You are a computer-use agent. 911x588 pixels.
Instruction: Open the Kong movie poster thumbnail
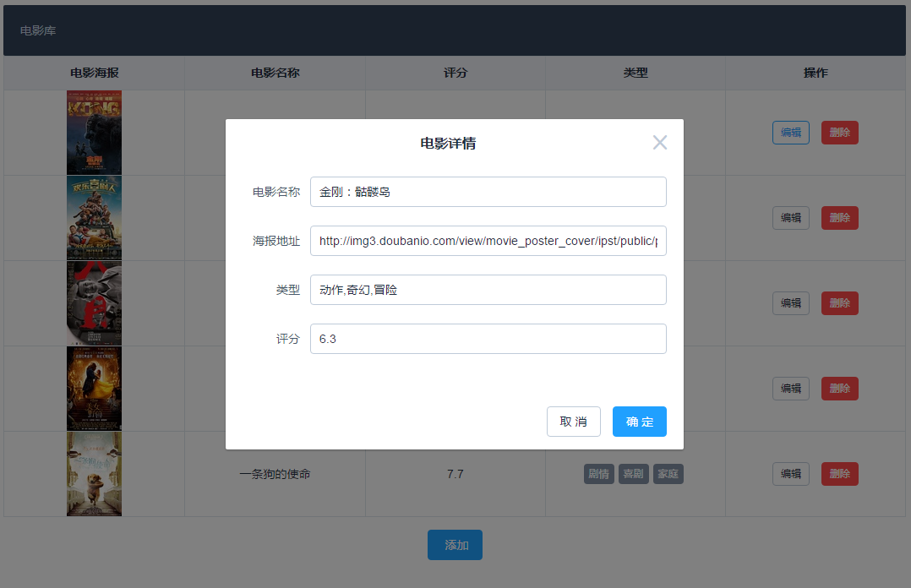[x=94, y=133]
